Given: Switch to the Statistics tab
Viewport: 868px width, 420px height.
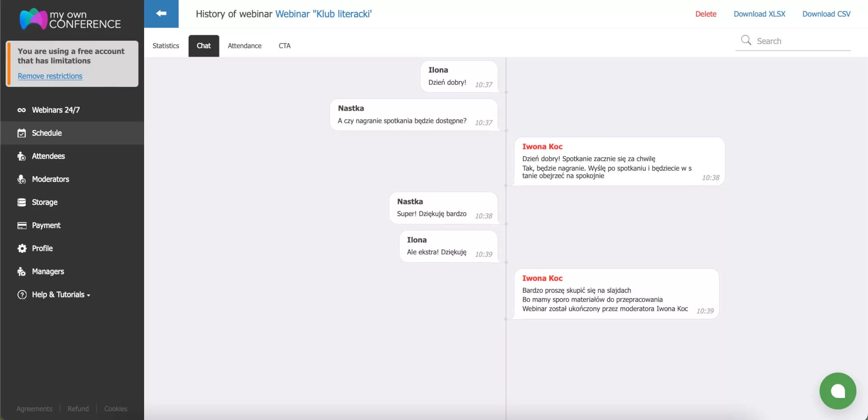Looking at the screenshot, I should click(166, 45).
